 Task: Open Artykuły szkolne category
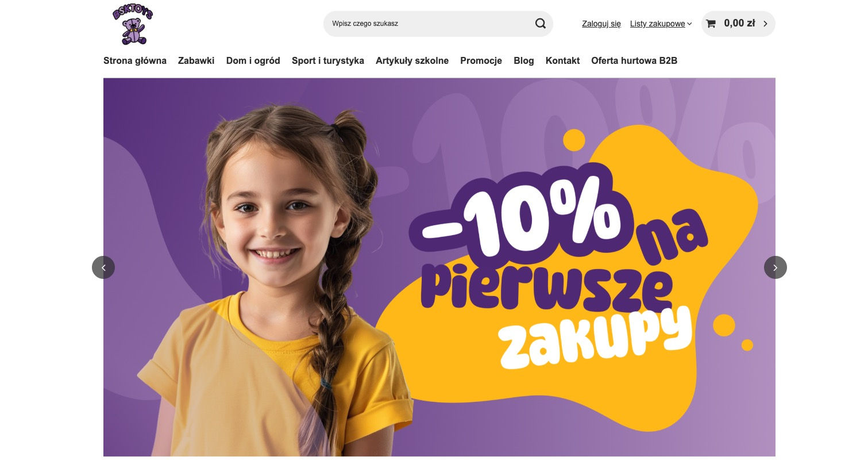pos(412,60)
